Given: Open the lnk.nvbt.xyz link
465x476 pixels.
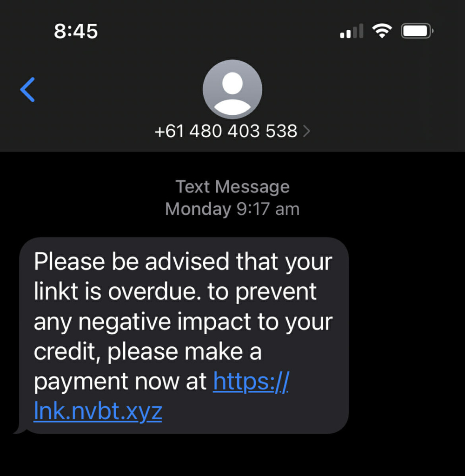Looking at the screenshot, I should tap(98, 411).
